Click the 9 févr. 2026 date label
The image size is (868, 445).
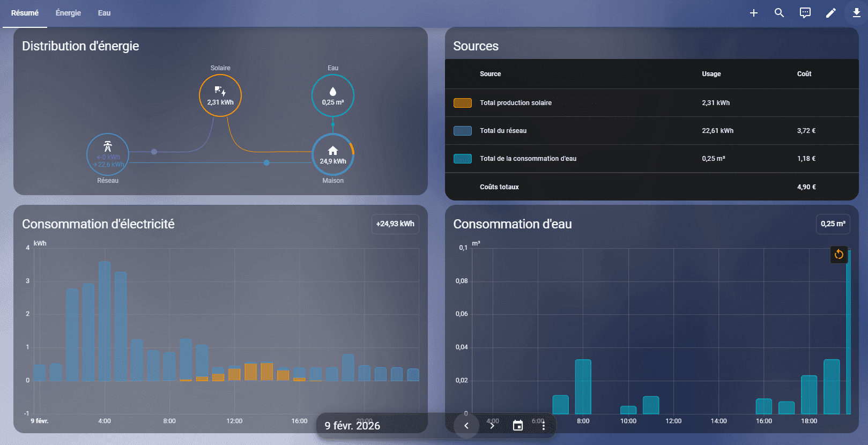point(352,426)
